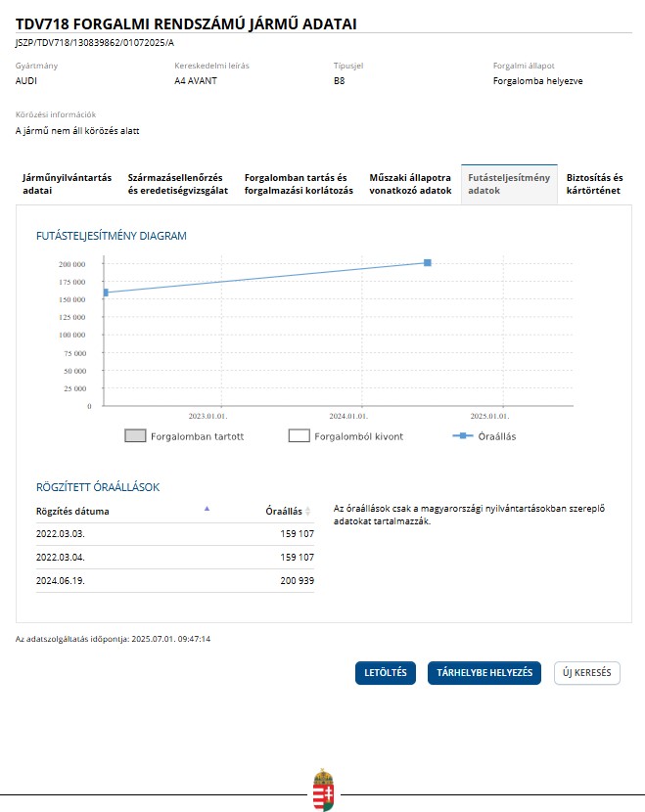
Task: Click the Óraállás column header text
Action: pyautogui.click(x=284, y=511)
